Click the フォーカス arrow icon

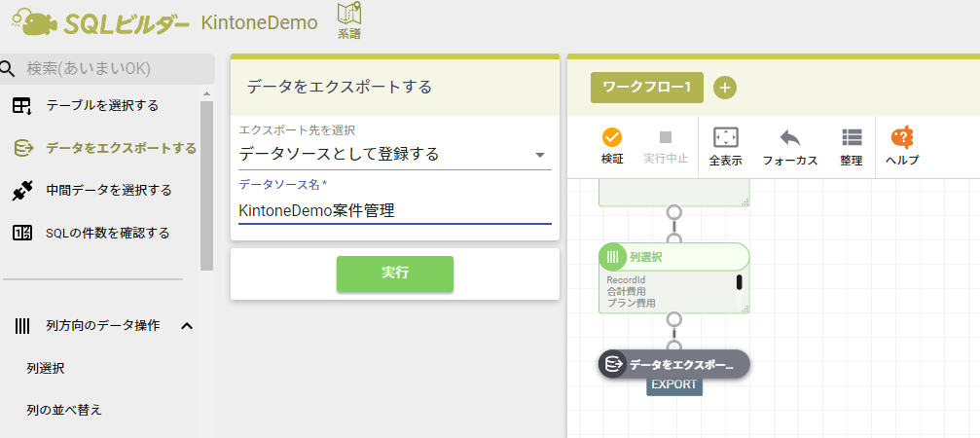coord(789,137)
